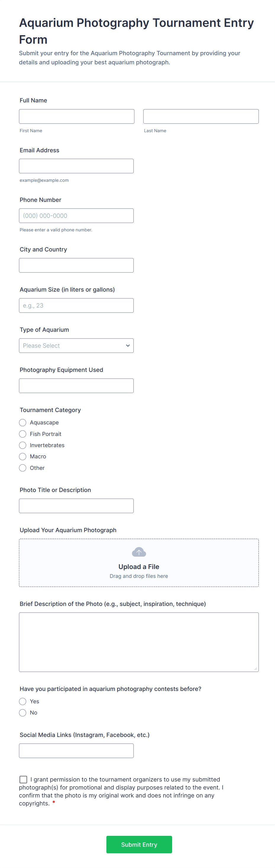The width and height of the screenshot is (275, 868).
Task: Pick the Macro category option
Action: [22, 457]
